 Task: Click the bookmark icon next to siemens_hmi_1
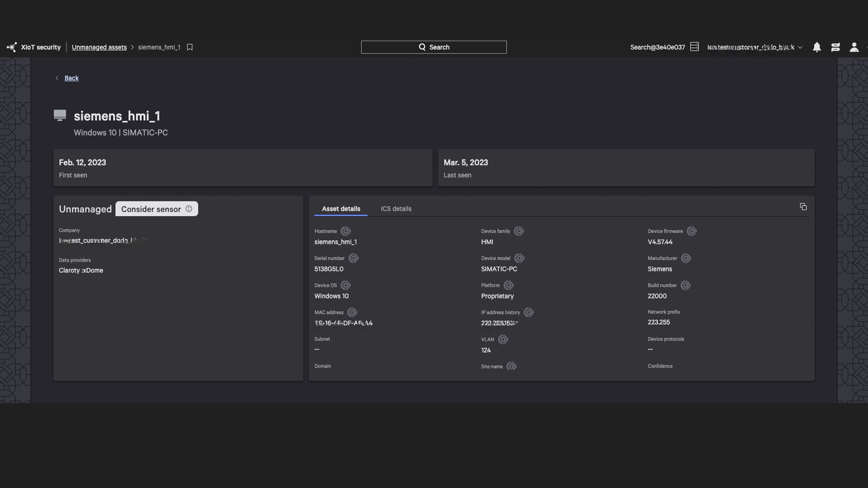(x=190, y=47)
